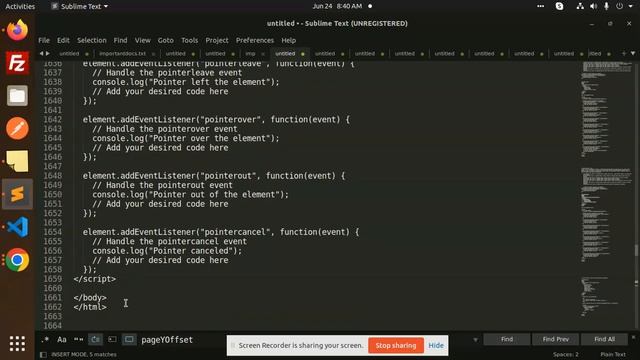This screenshot has height=360, width=640.
Task: Toggle the side bar from status bar icon
Action: (x=43, y=355)
